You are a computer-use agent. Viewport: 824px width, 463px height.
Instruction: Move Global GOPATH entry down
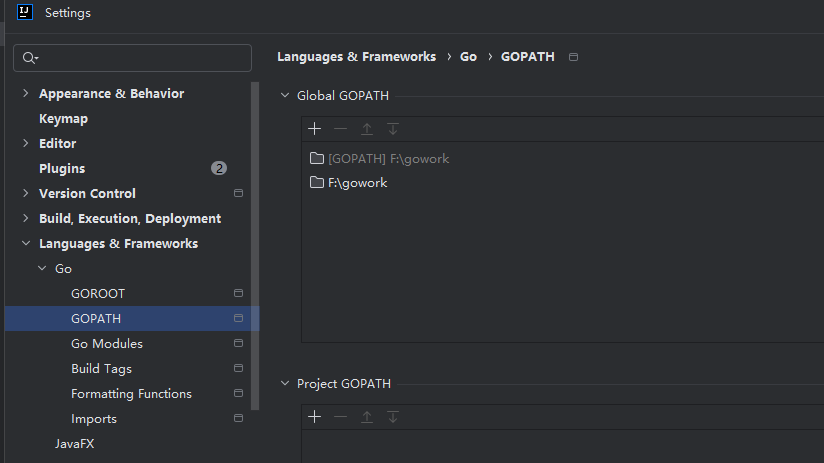point(393,129)
